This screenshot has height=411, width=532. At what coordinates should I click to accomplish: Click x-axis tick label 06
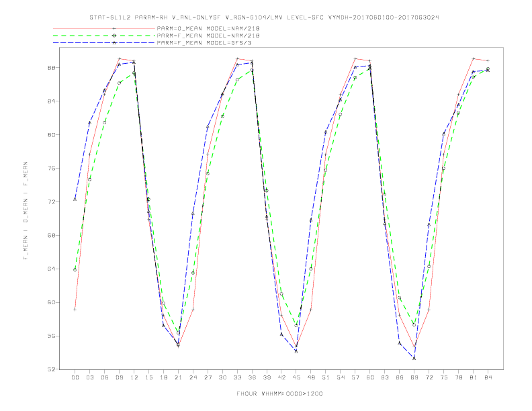105,377
